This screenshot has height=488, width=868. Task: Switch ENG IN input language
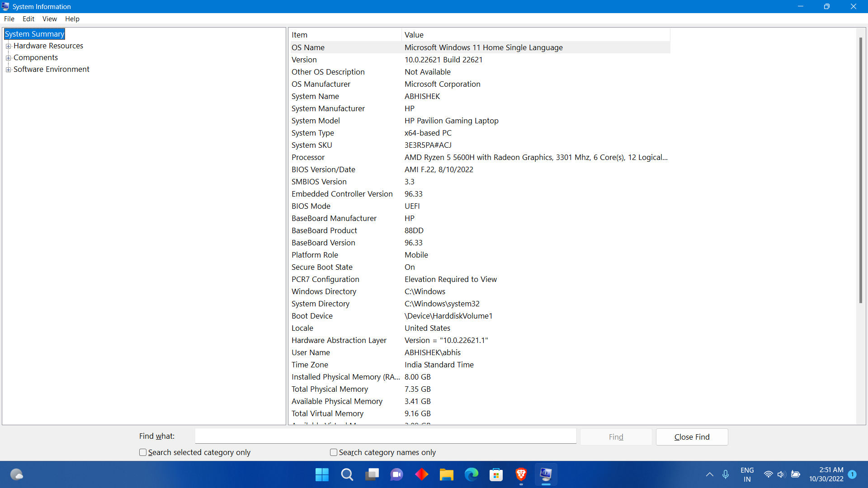click(747, 474)
